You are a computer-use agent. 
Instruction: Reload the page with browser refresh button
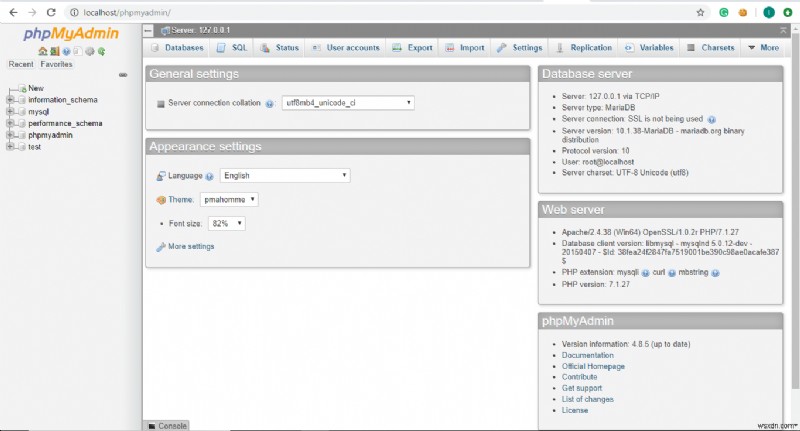51,12
